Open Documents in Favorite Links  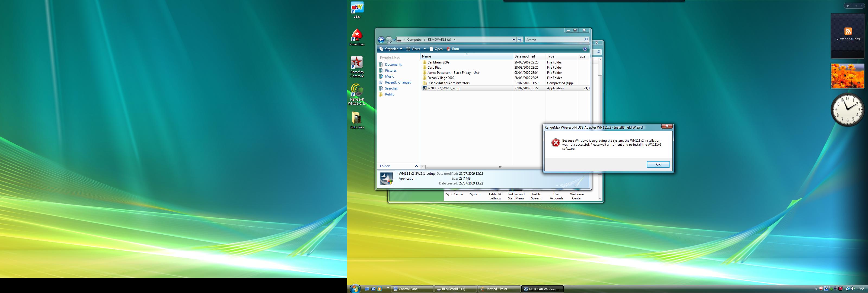(x=391, y=64)
